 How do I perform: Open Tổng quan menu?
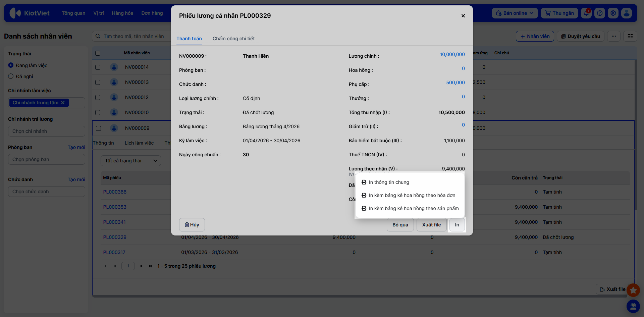(73, 13)
